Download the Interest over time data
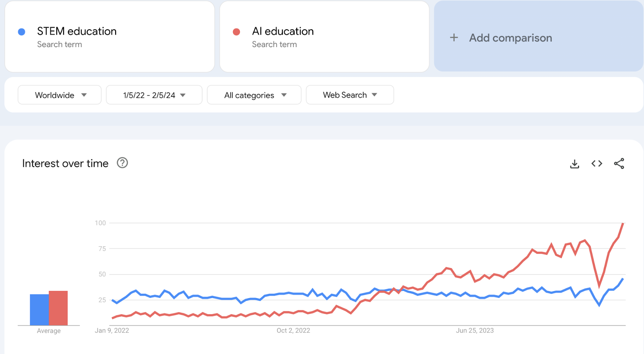The width and height of the screenshot is (644, 354). [574, 164]
